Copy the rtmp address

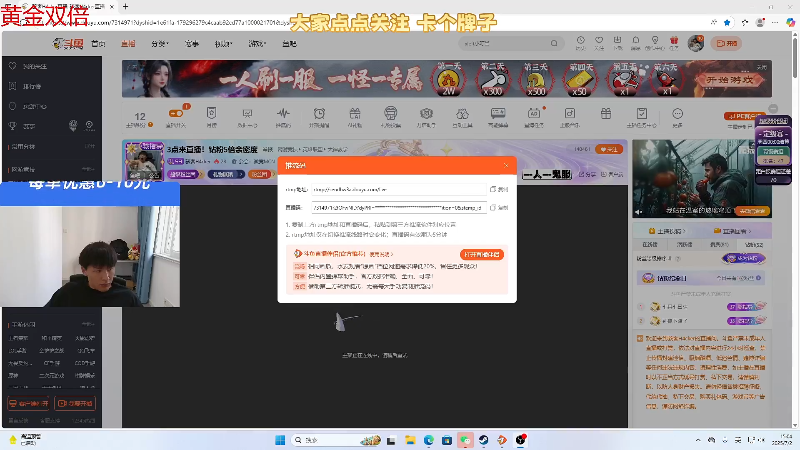coord(499,189)
